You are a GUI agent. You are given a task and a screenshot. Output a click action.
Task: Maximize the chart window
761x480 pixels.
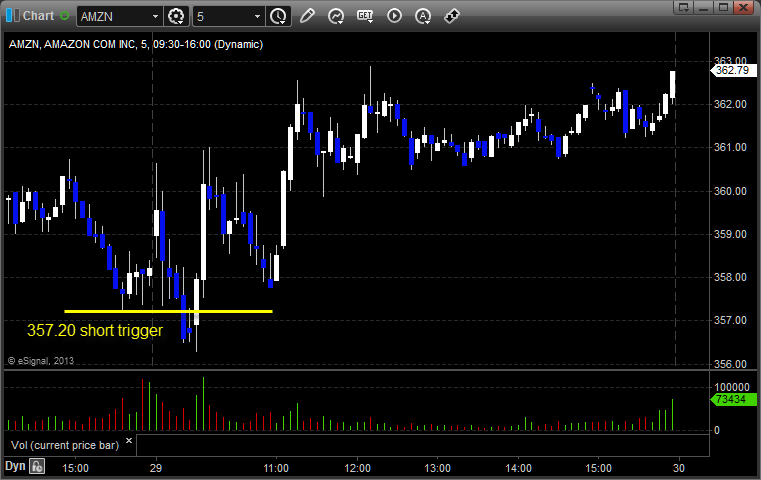click(723, 7)
